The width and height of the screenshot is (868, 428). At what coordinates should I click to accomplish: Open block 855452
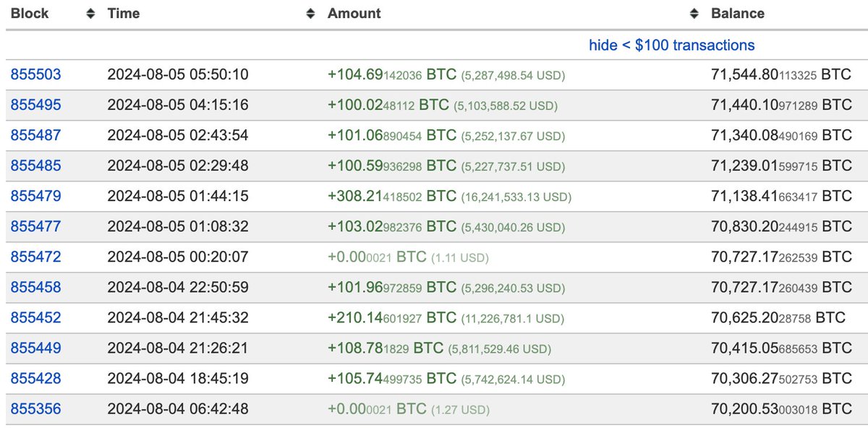click(x=35, y=317)
